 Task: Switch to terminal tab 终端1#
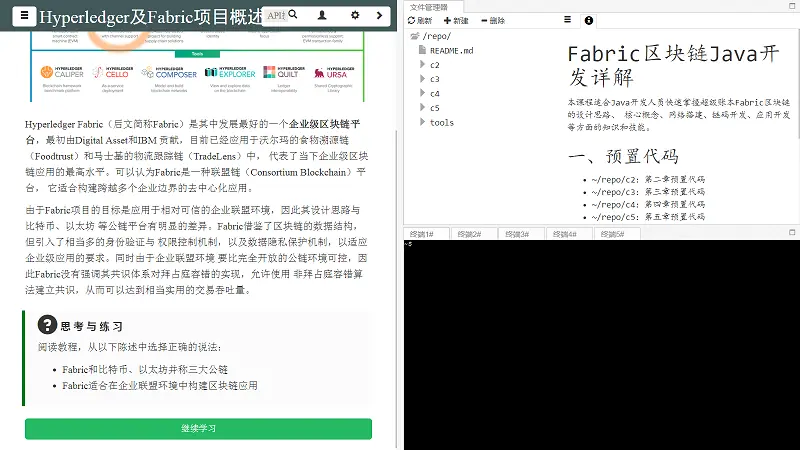click(x=421, y=234)
